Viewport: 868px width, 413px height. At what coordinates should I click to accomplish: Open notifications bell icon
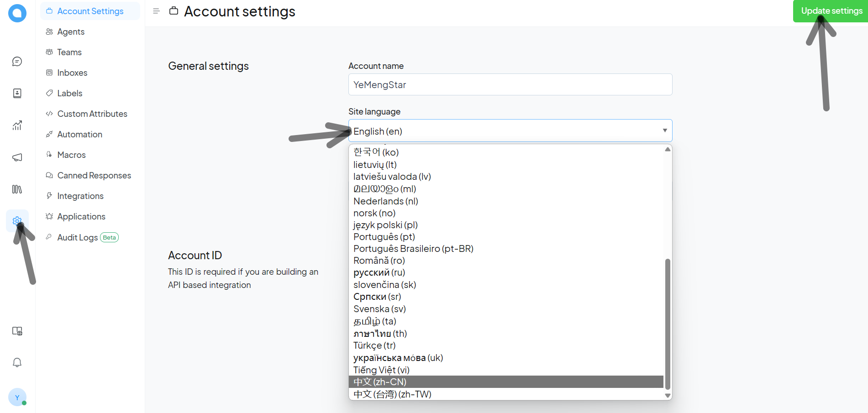click(17, 363)
